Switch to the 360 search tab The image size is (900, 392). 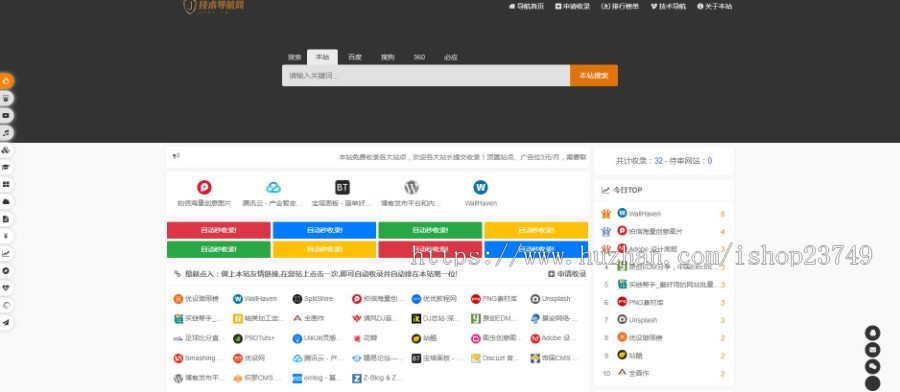[419, 57]
